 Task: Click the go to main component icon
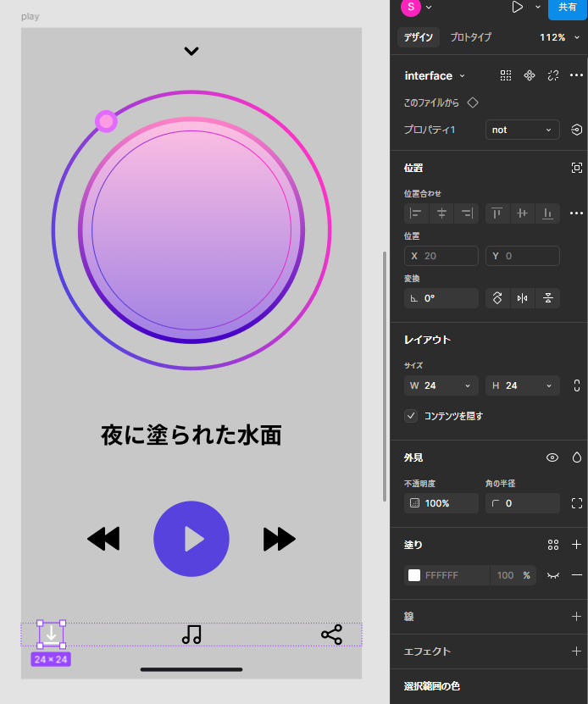[x=530, y=75]
